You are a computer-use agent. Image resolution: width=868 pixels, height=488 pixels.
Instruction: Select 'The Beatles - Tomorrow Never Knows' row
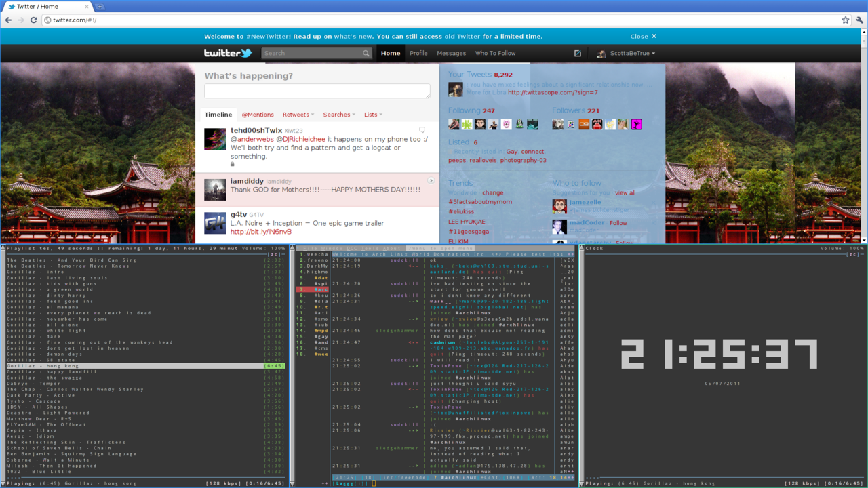click(x=146, y=266)
